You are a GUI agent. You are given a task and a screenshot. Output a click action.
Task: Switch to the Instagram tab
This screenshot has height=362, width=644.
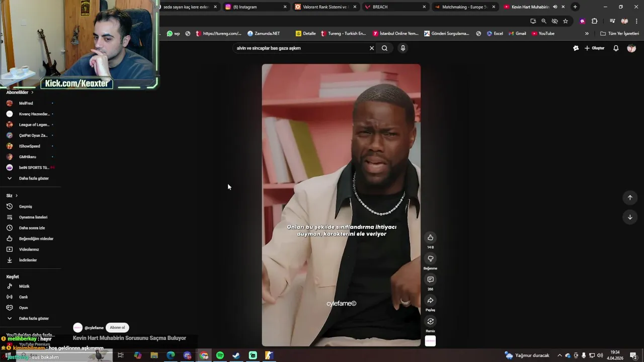256,7
